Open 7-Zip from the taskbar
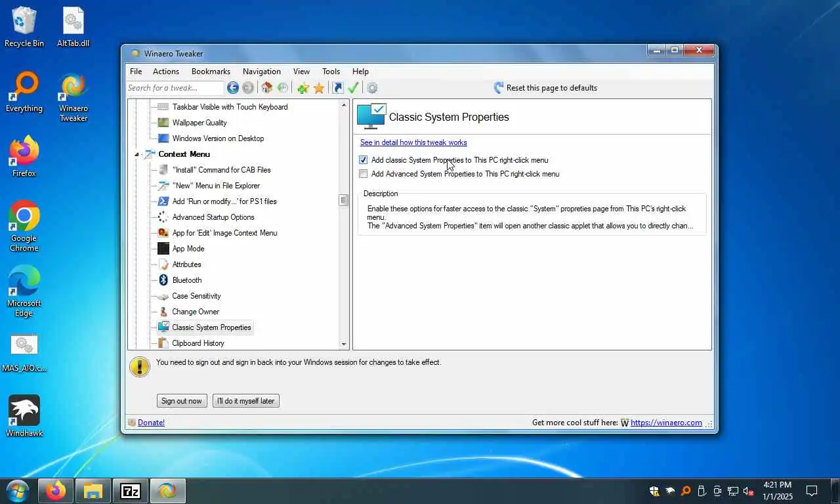The width and height of the screenshot is (840, 504). pyautogui.click(x=131, y=491)
